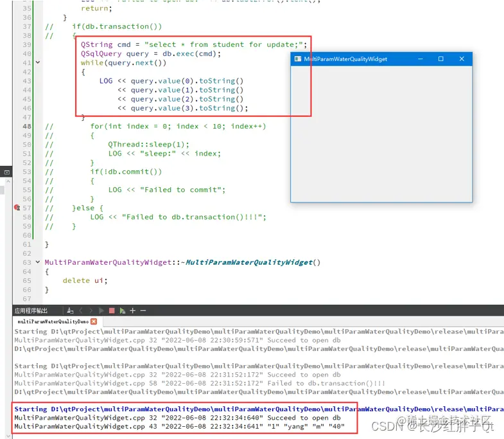The width and height of the screenshot is (504, 439).
Task: Toggle the breakpoint marker at line 57
Action: click(x=17, y=208)
